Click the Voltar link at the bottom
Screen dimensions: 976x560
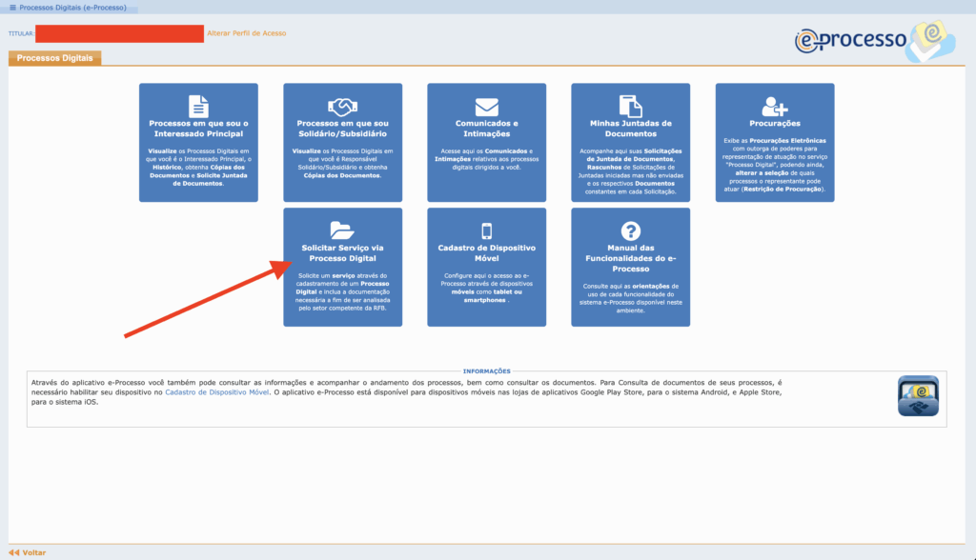coord(34,552)
